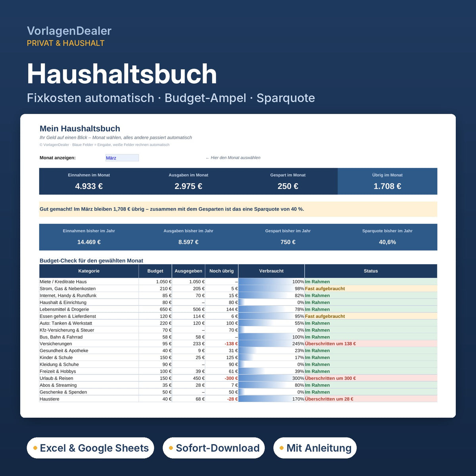Click the Monat anzeigen label
This screenshot has width=476, height=476.
coord(58,158)
